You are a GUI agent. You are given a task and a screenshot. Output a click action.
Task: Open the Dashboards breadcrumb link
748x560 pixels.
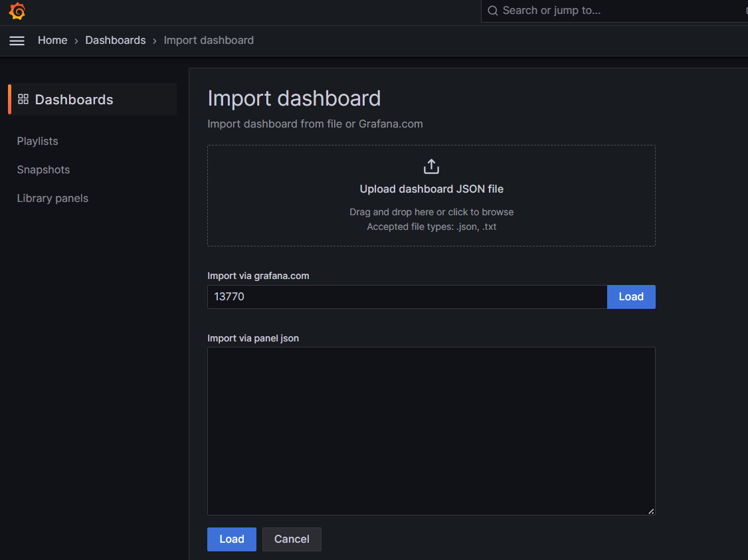tap(116, 41)
